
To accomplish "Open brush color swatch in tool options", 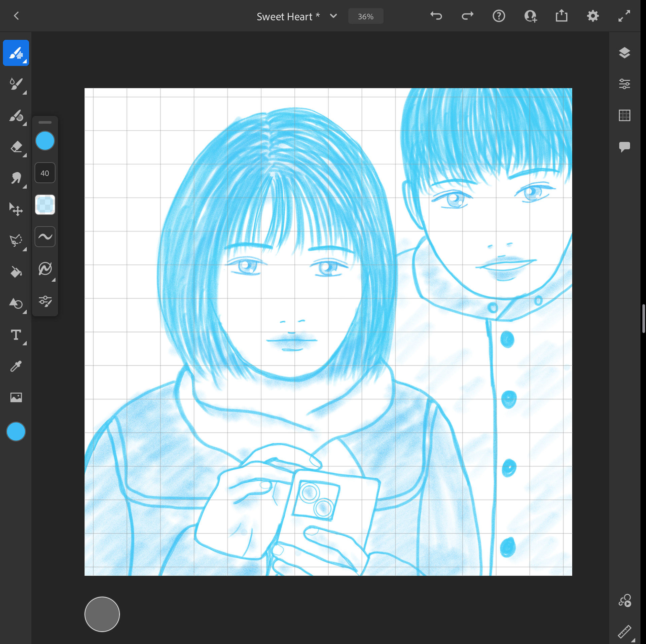I will 45,141.
